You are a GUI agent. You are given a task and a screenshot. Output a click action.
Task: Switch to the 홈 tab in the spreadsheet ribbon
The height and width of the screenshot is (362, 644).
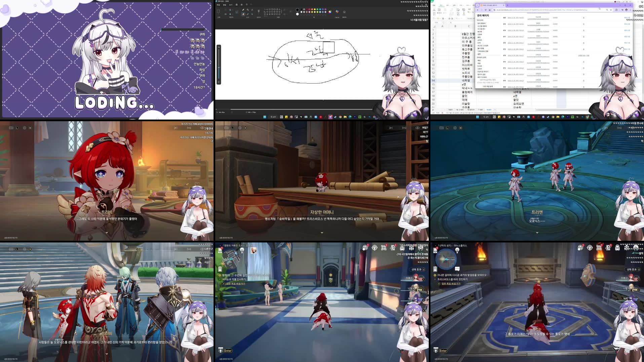pos(441,5)
